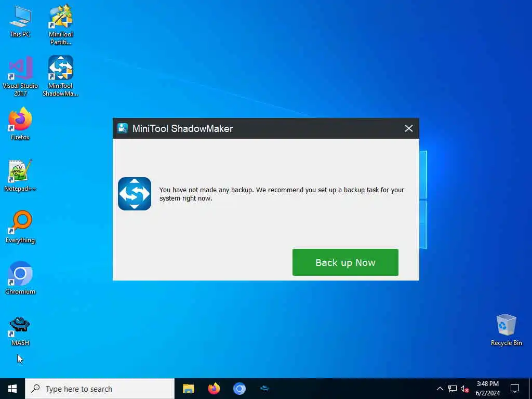Click the 'You have not made any backup' message
The width and height of the screenshot is (532, 399).
282,194
